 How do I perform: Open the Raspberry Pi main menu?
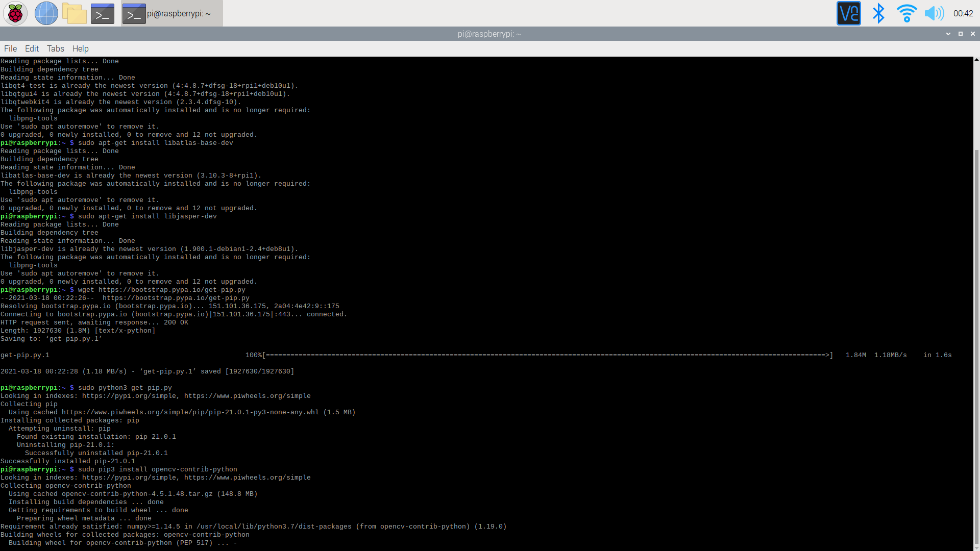[15, 13]
